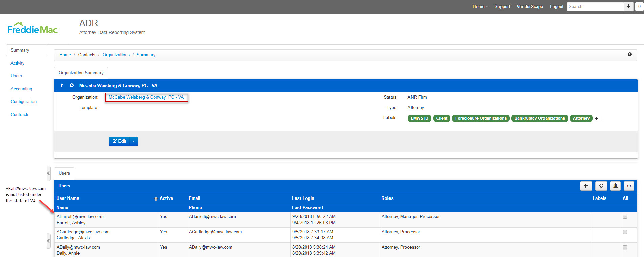This screenshot has height=257, width=644.
Task: Click the Bankruptcy Organizations label badge
Action: pos(539,118)
